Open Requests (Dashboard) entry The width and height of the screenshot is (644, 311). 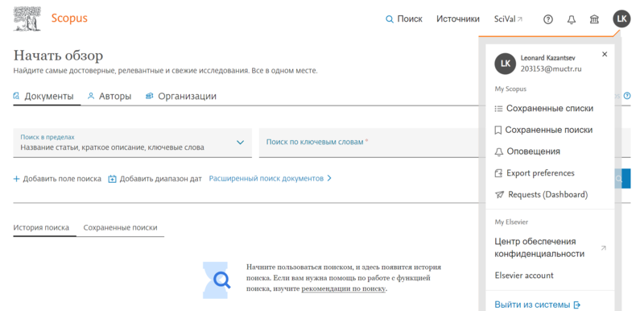542,195
